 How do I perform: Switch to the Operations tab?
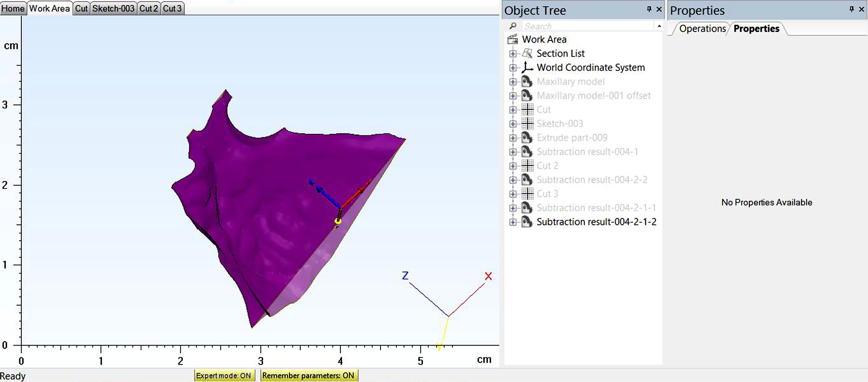(702, 29)
